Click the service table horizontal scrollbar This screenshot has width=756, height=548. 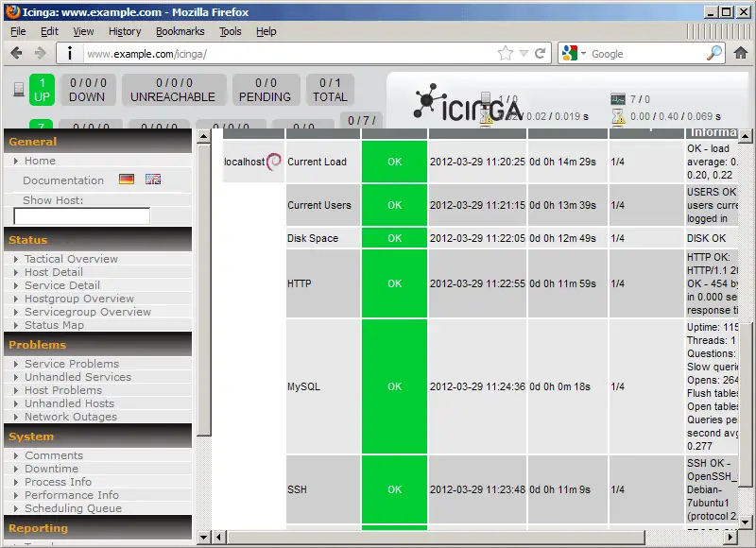coord(437,537)
